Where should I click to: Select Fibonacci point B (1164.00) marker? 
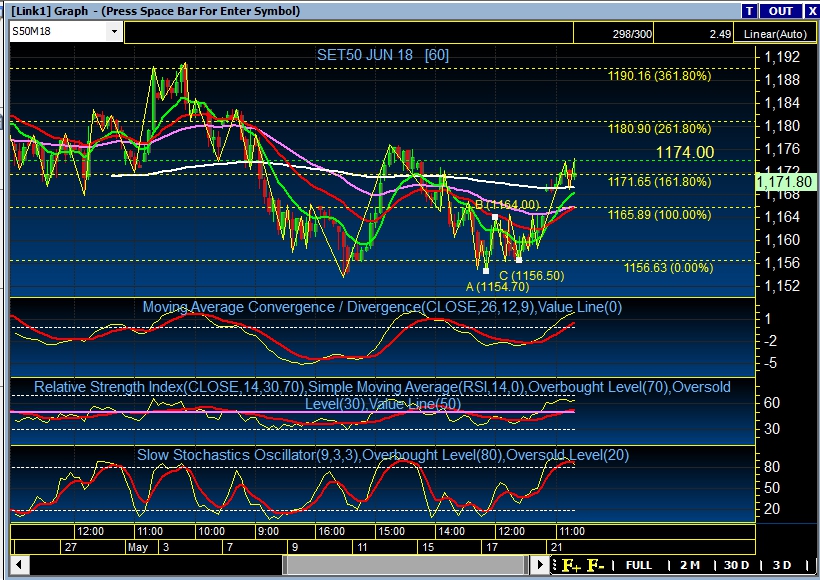[x=495, y=217]
